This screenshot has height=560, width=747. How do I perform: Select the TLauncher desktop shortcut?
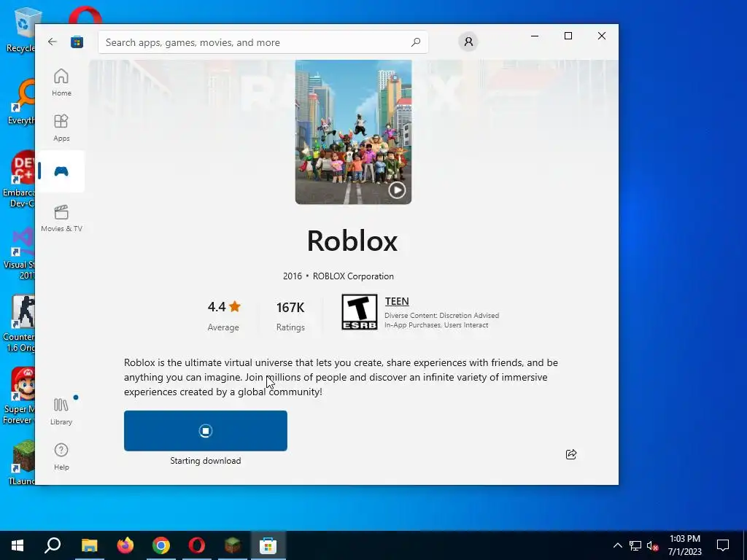coord(21,463)
